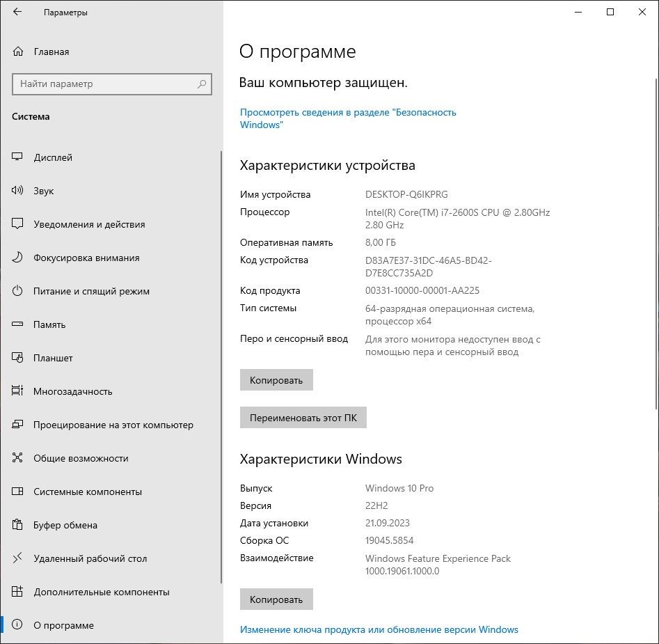Select product code 00331-10000-00001-AA225
659x644 pixels.
pyautogui.click(x=422, y=290)
